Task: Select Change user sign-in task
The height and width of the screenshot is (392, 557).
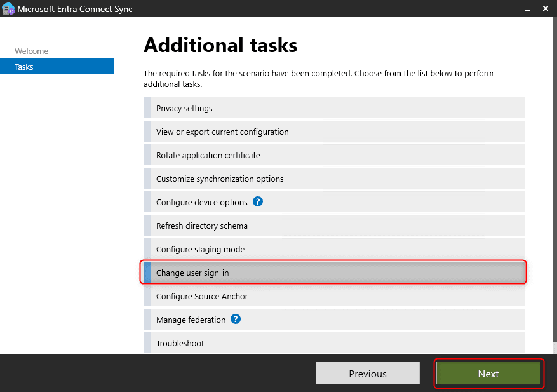Action: (x=192, y=273)
